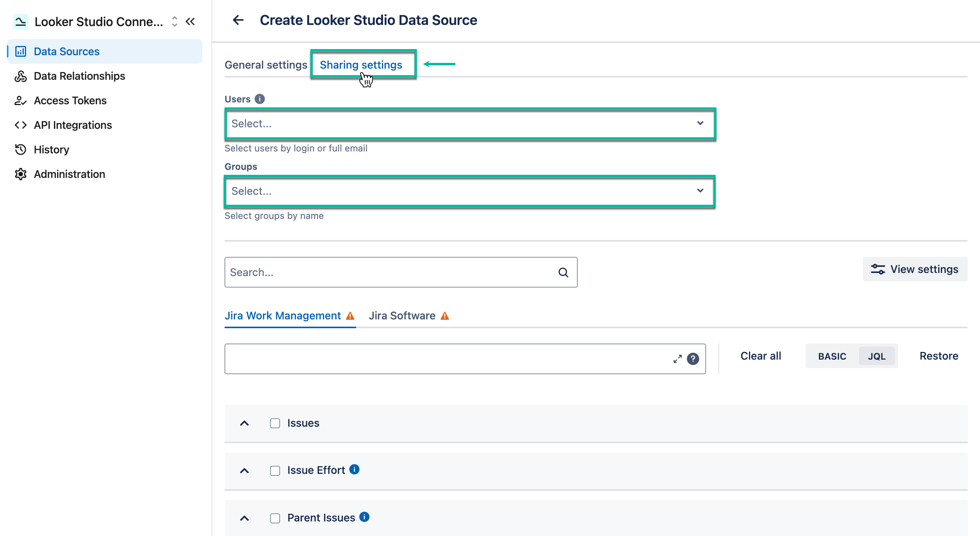Screen dimensions: 980x536
Task: Select the Data Relationships icon
Action: point(21,76)
